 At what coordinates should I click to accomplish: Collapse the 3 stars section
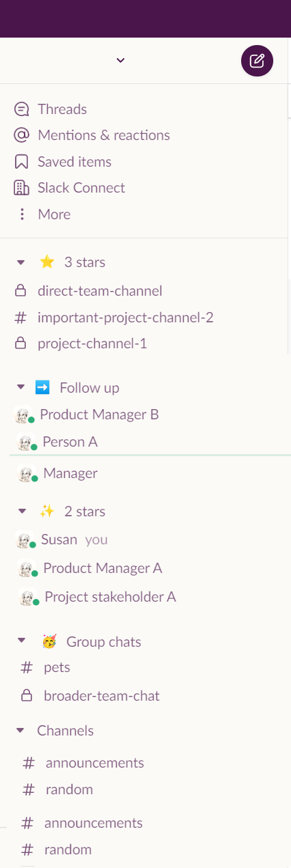(x=20, y=262)
